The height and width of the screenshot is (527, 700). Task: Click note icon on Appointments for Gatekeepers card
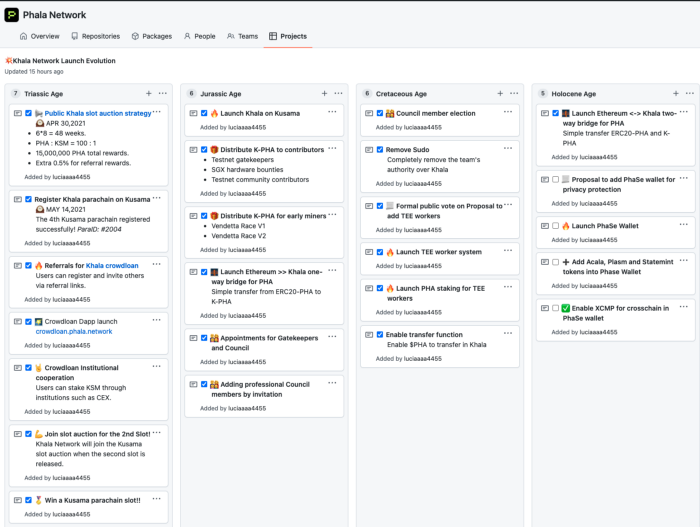(x=193, y=338)
